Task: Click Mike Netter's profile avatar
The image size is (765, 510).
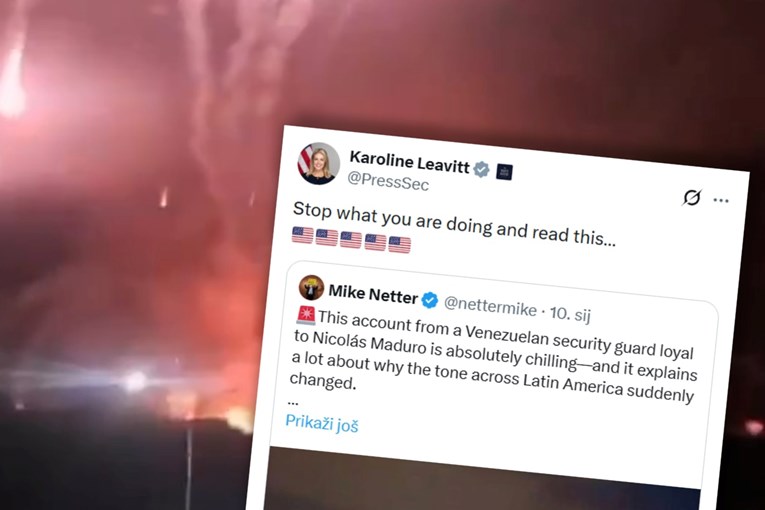Action: pyautogui.click(x=311, y=287)
